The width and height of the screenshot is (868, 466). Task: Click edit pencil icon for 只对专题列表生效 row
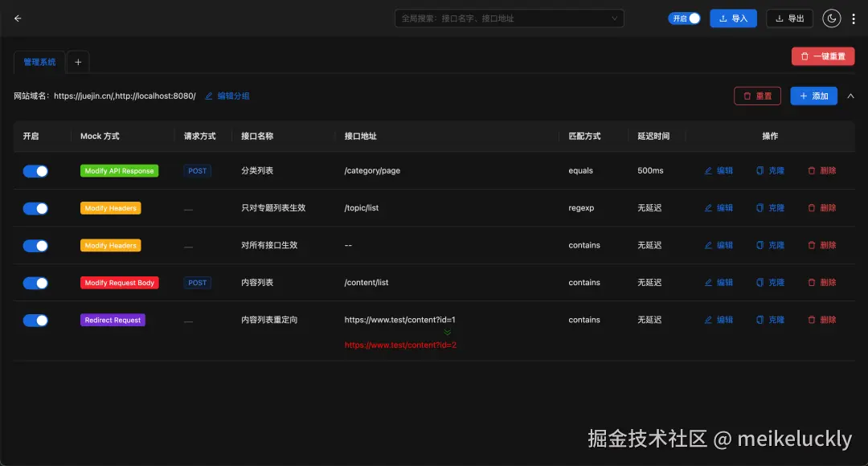[x=708, y=207]
